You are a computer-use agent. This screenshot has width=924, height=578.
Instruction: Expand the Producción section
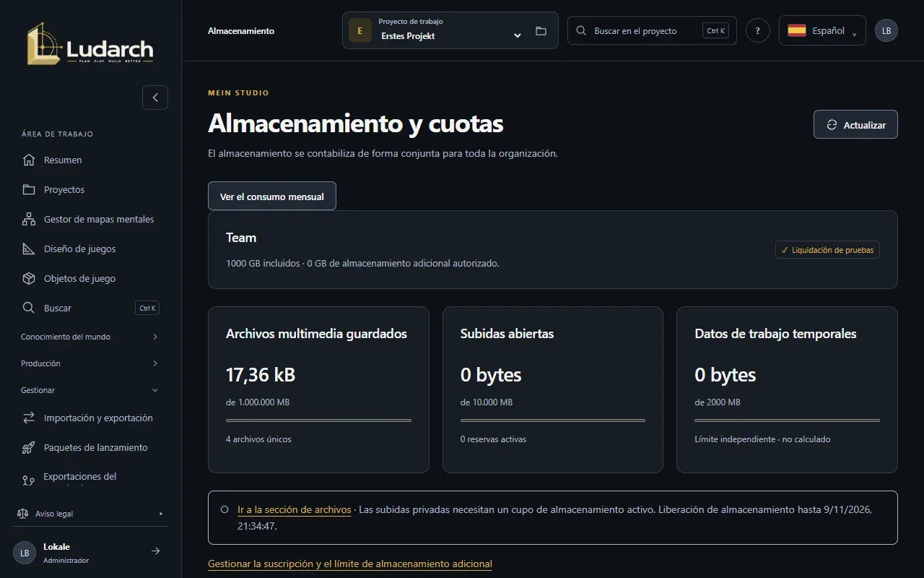tap(90, 363)
